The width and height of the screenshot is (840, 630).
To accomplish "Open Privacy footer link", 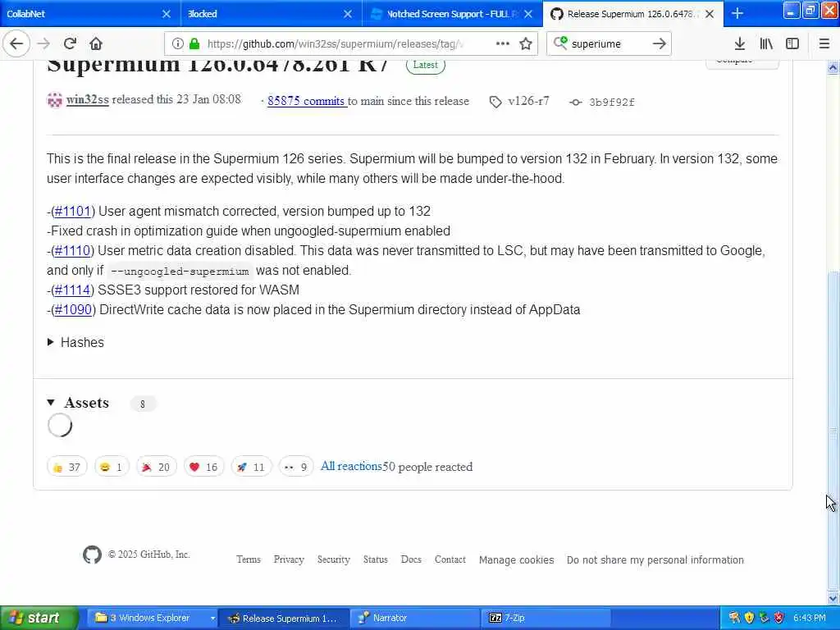I will 289,559.
